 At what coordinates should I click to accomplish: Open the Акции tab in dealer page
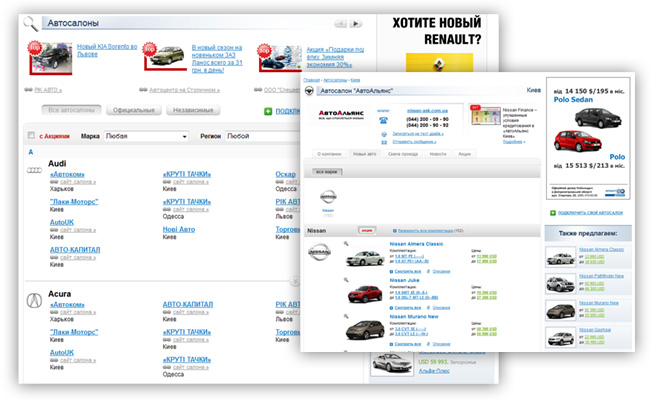tap(464, 154)
